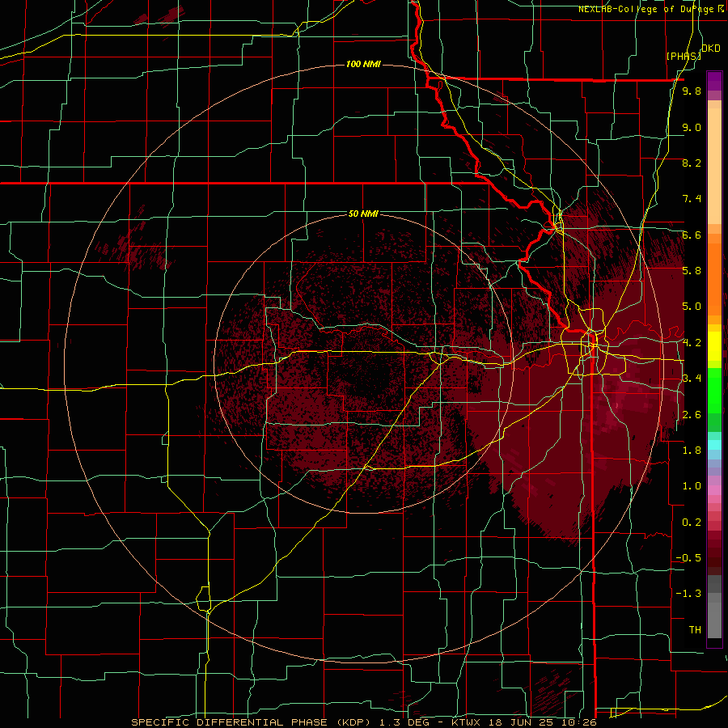Click the bright green segment of color bar
This screenshot has height=728, width=728.
tap(714, 390)
